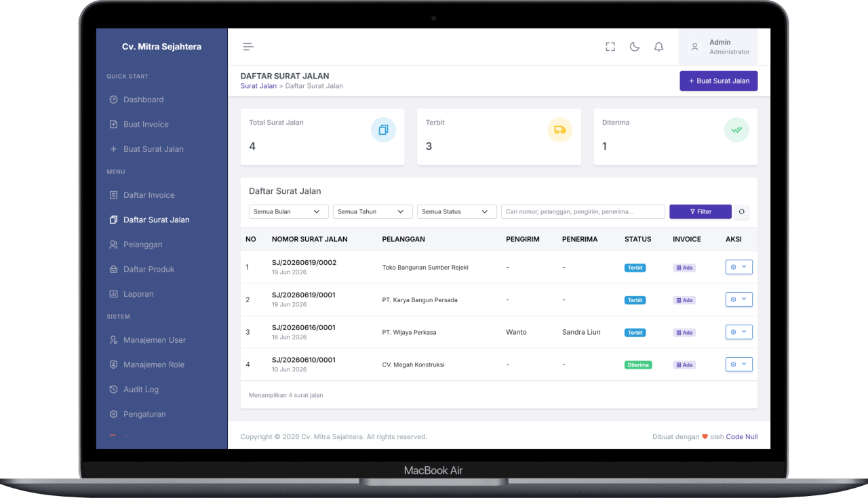The image size is (868, 498).
Task: Open Dashboard in the sidebar
Action: 143,100
